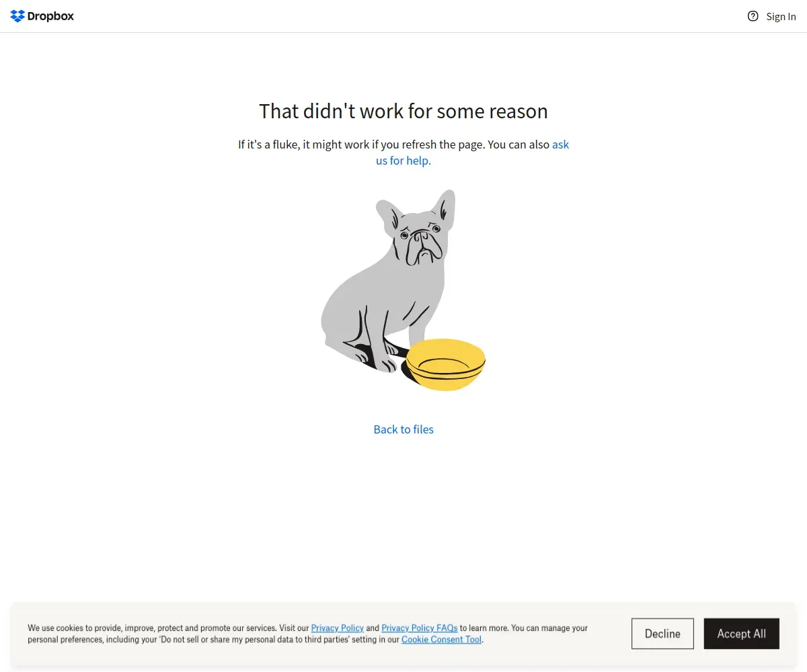The height and width of the screenshot is (672, 807).
Task: Click the "That didn't work for some reason" heading
Action: click(x=403, y=111)
